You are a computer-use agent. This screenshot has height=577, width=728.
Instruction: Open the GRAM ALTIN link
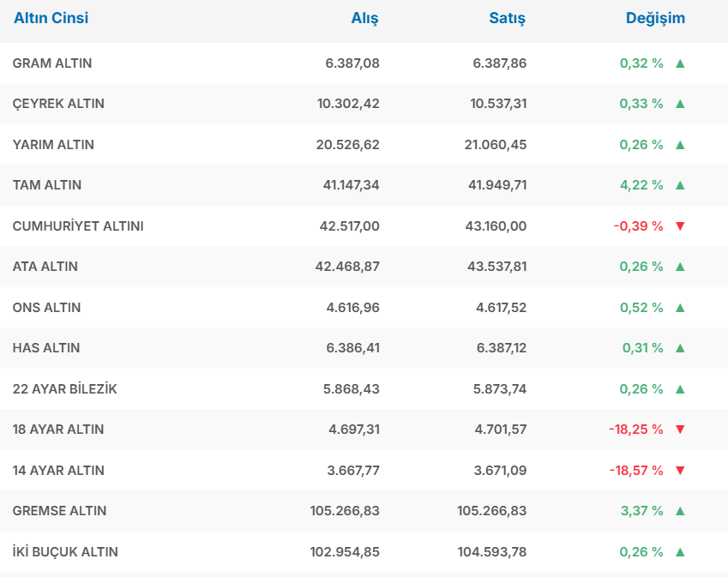pyautogui.click(x=52, y=63)
